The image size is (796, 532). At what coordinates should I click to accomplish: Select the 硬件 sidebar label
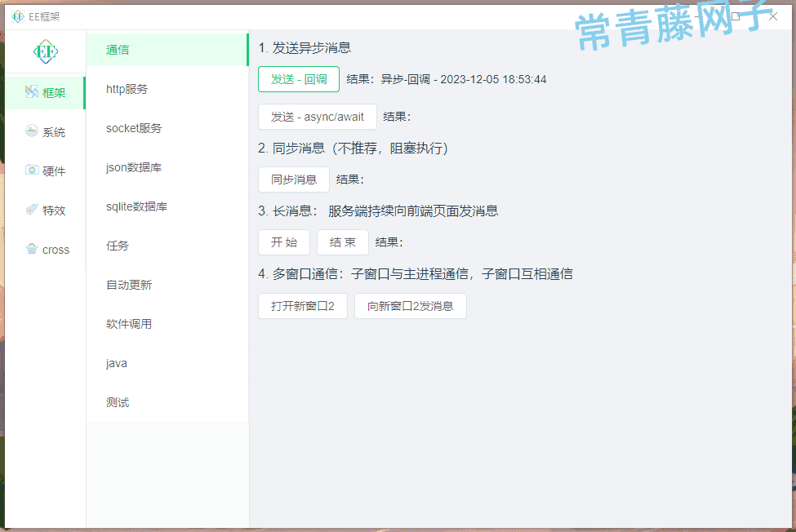(x=54, y=171)
